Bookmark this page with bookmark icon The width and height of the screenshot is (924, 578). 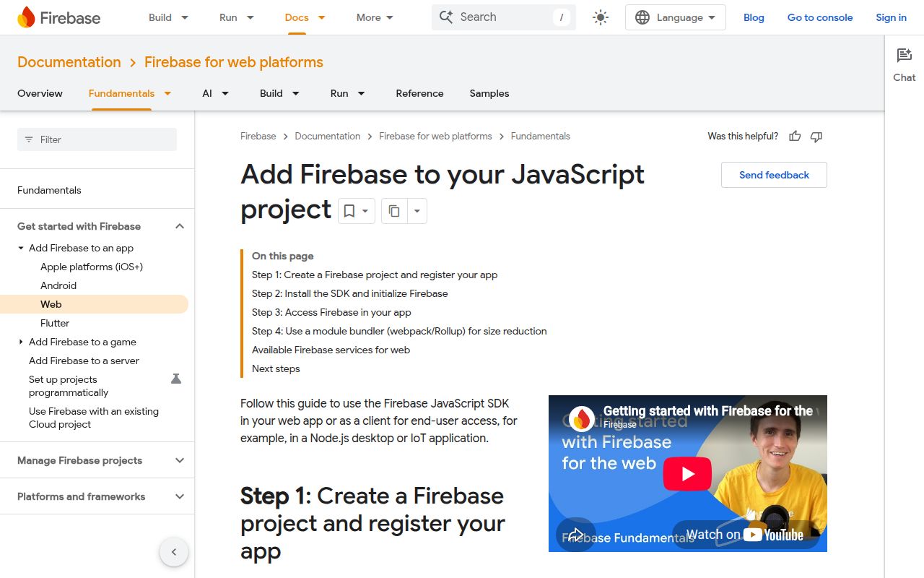349,211
